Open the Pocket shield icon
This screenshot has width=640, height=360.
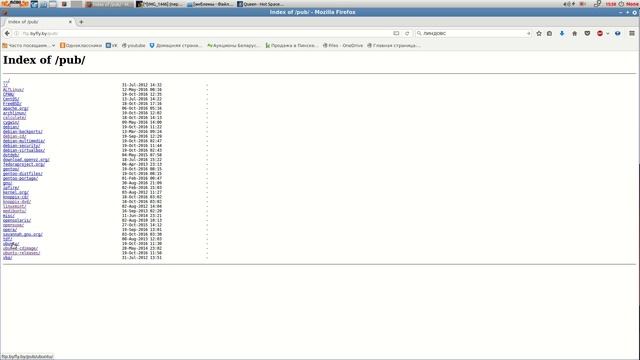[587, 33]
